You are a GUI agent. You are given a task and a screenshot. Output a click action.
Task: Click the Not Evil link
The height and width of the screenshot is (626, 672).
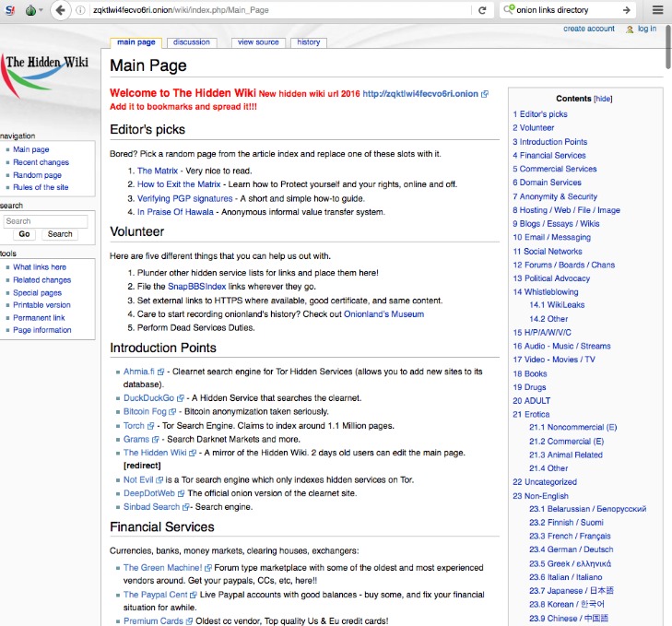pyautogui.click(x=138, y=479)
